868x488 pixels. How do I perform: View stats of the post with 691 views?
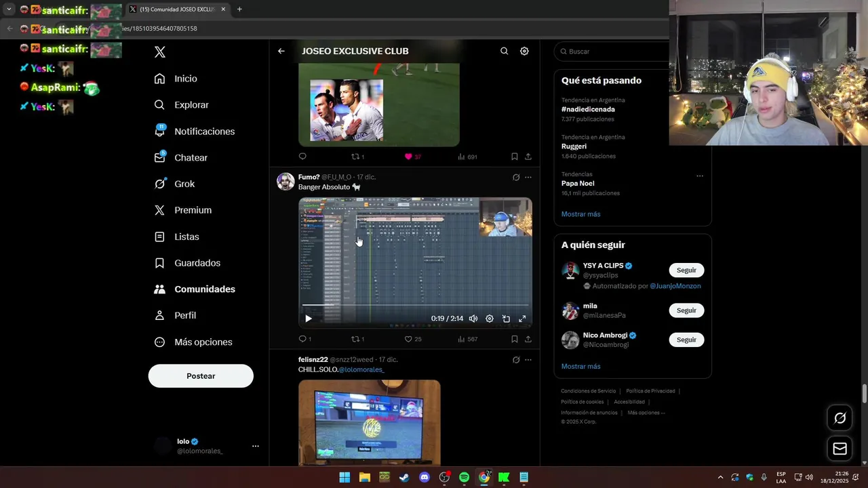pos(467,157)
